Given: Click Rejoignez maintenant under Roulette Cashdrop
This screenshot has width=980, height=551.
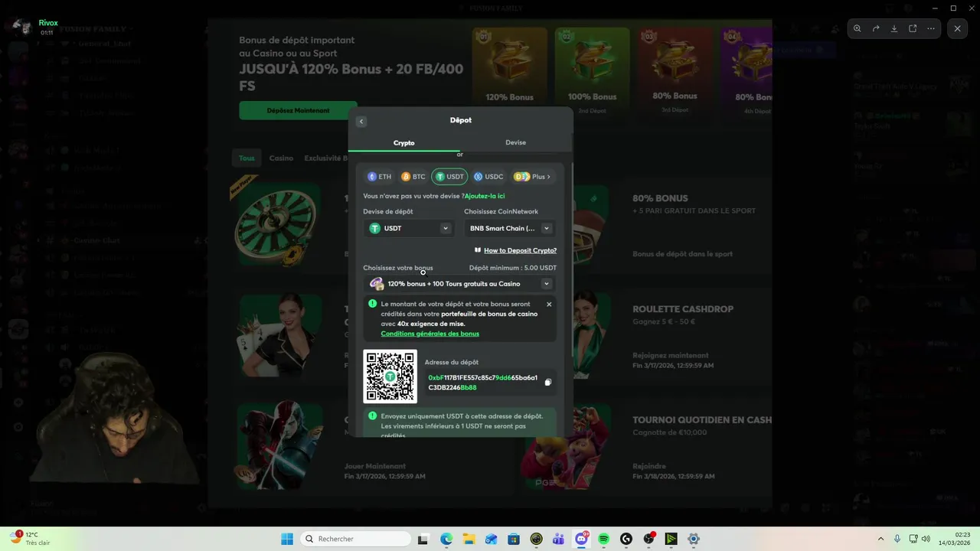Looking at the screenshot, I should 671,355.
